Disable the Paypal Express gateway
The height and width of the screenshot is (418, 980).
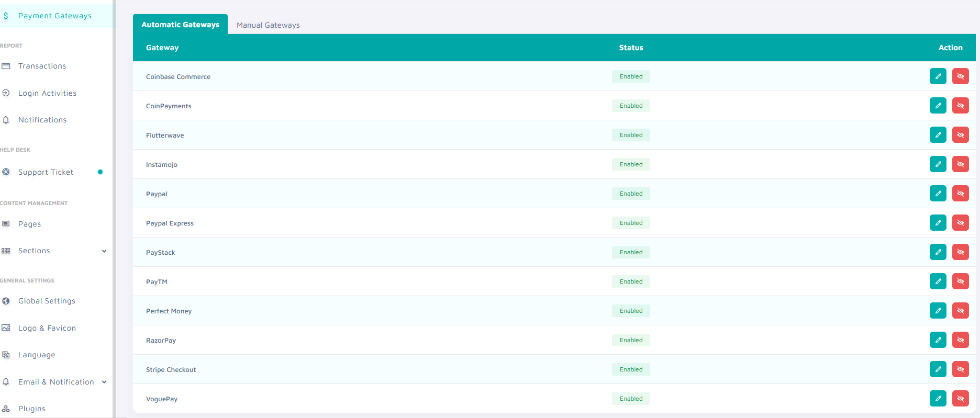[960, 223]
